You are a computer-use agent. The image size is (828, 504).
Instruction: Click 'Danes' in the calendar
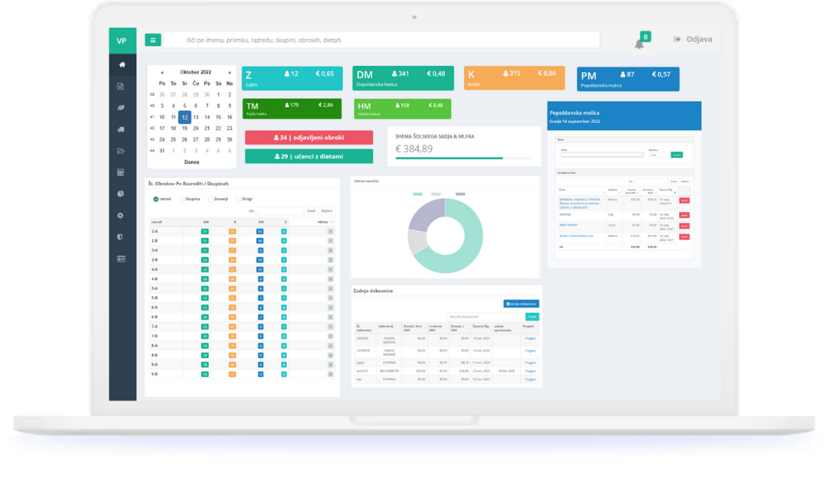[191, 162]
